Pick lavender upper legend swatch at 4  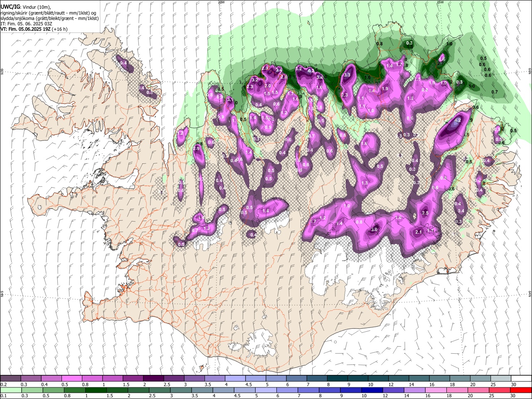click(x=234, y=379)
